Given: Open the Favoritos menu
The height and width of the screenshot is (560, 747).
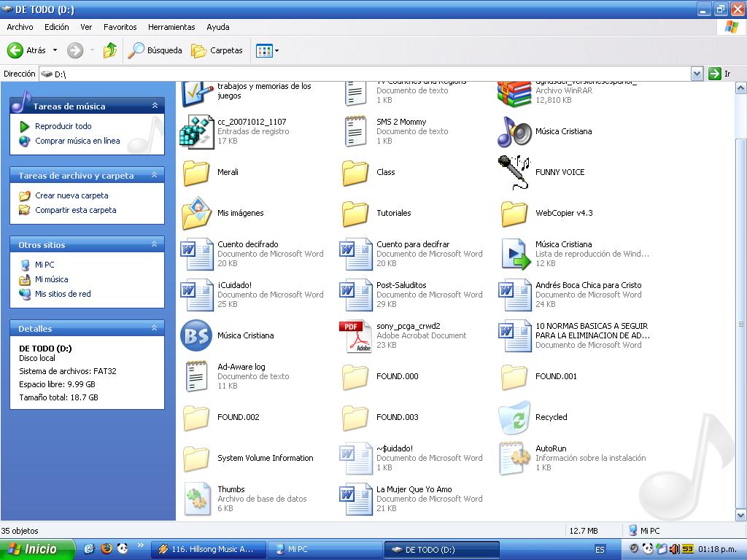Looking at the screenshot, I should (120, 27).
